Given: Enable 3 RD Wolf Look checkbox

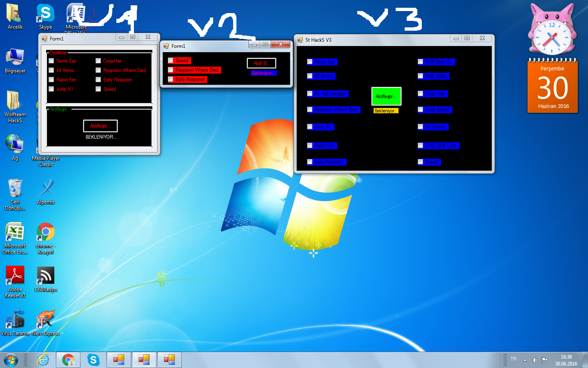Looking at the screenshot, I should [x=420, y=145].
